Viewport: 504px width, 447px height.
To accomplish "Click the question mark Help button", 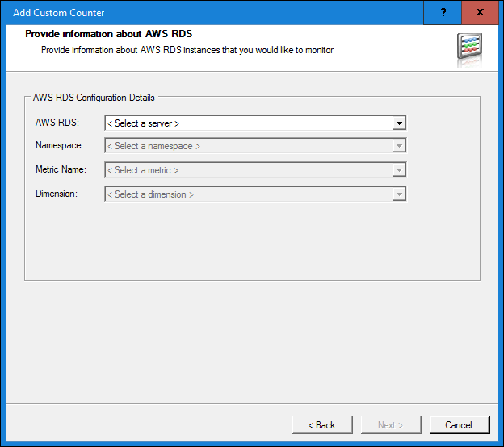I will pyautogui.click(x=443, y=13).
